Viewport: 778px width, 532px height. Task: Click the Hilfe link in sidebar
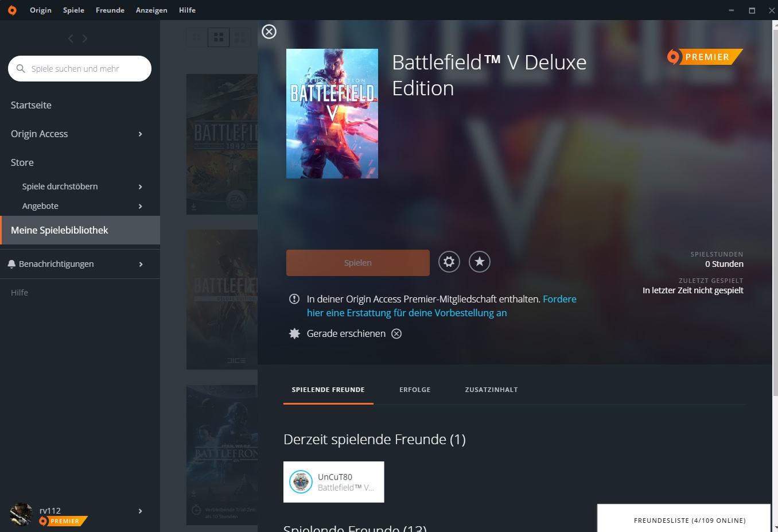pos(20,293)
